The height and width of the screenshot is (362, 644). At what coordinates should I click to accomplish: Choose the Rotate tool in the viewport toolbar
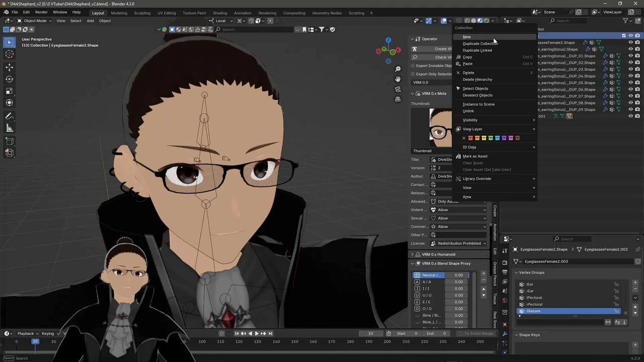coord(9,79)
